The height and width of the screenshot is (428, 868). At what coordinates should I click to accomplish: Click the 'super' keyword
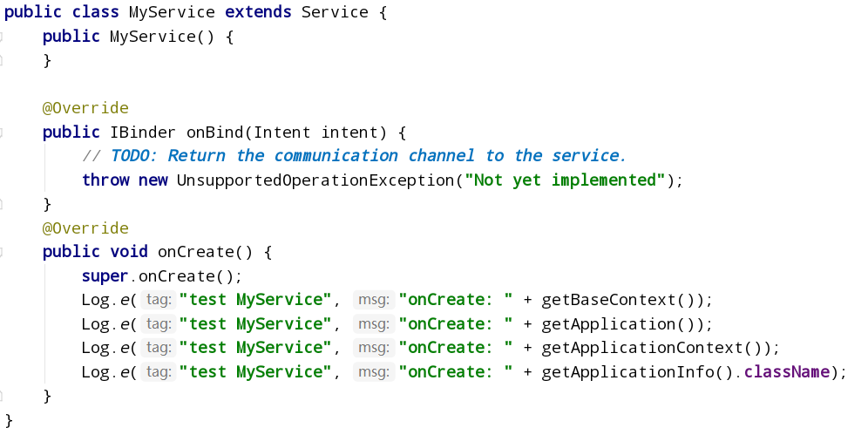tap(105, 276)
